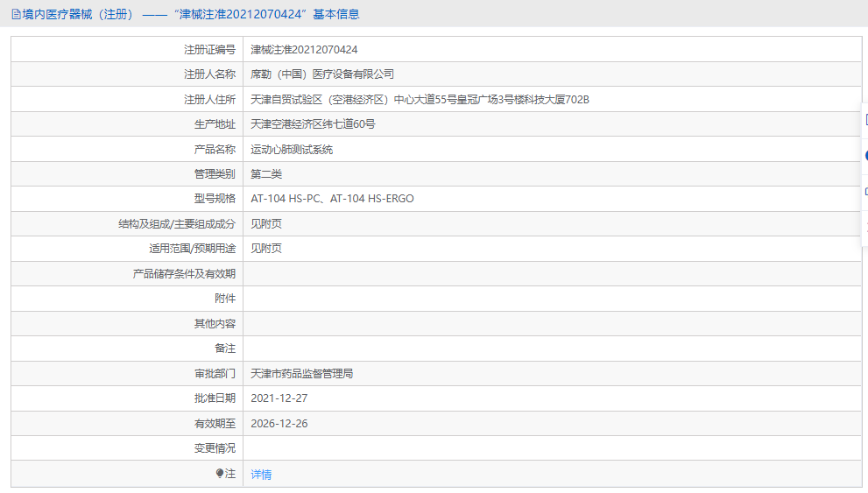Click 见附页 in the 结构及组成 row
868x493 pixels.
[266, 223]
